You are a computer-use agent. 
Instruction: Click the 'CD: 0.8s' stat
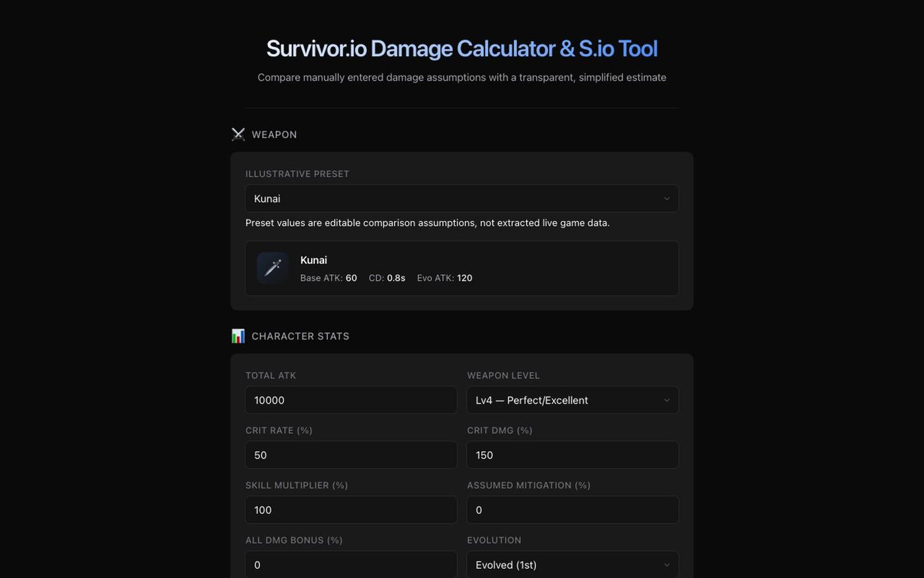click(x=387, y=277)
